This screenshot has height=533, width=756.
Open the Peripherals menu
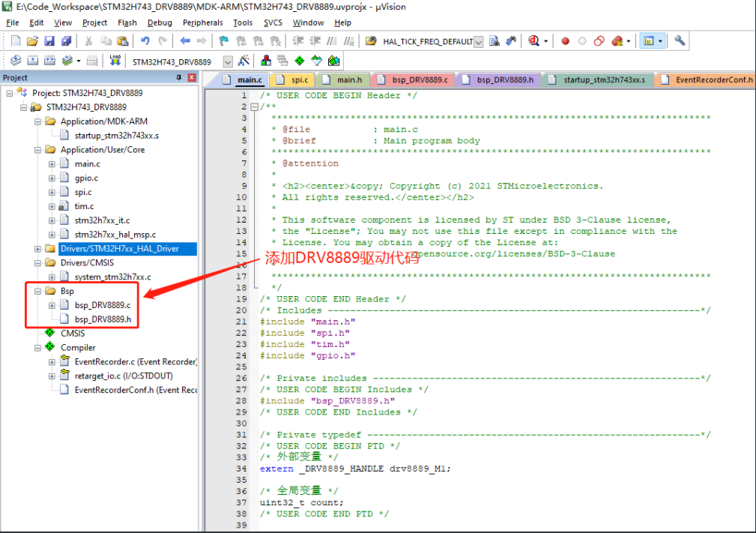click(x=202, y=22)
